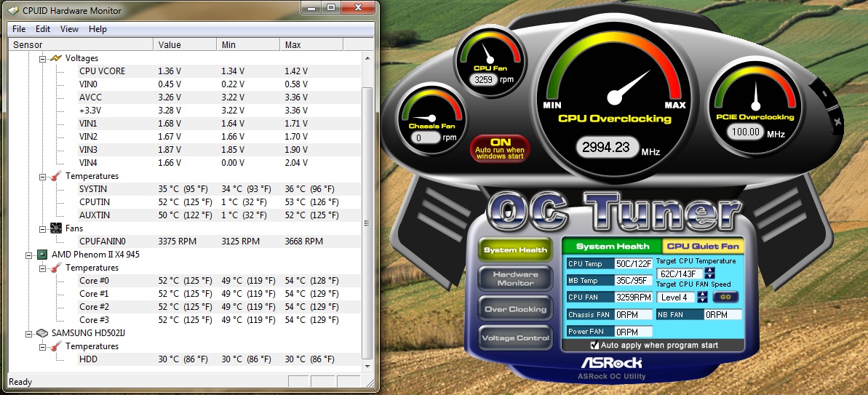Collapse the SAMSUNG HD502IJ node
The image size is (868, 395).
29,334
